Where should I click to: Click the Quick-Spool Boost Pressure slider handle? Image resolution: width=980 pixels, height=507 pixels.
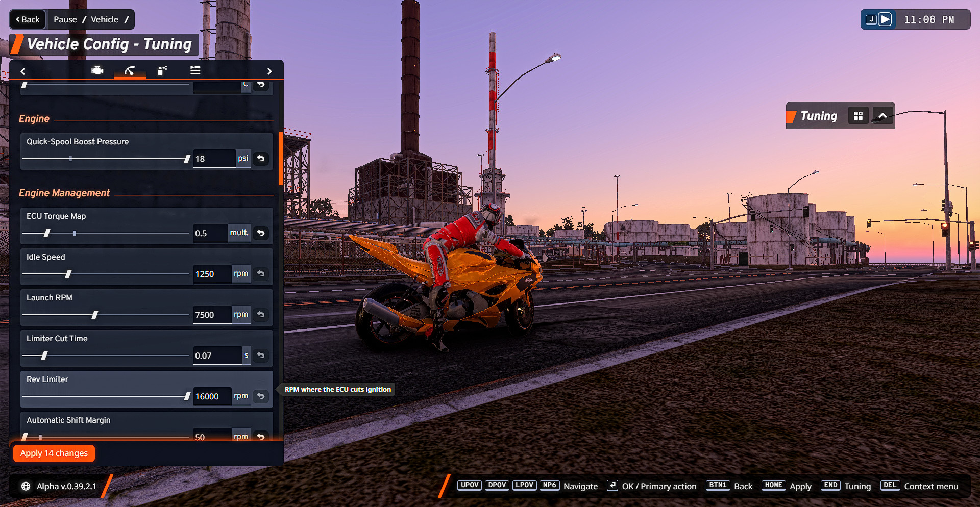(x=187, y=159)
